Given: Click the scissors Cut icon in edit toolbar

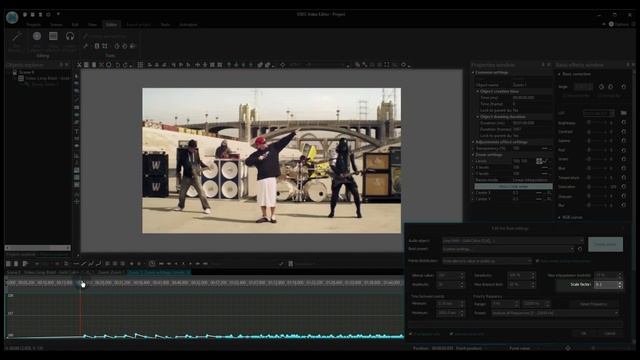Looking at the screenshot, I should pos(79,65).
